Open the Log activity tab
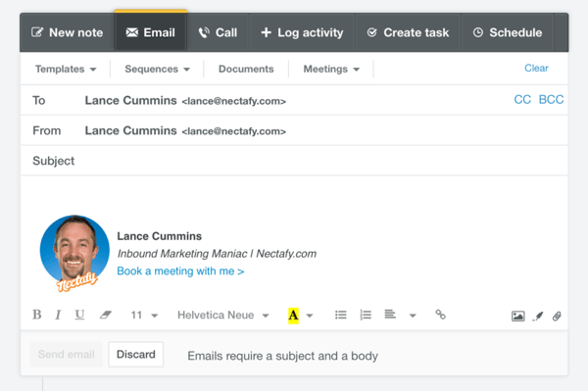Viewport: 588px width, 391px height. coord(302,32)
